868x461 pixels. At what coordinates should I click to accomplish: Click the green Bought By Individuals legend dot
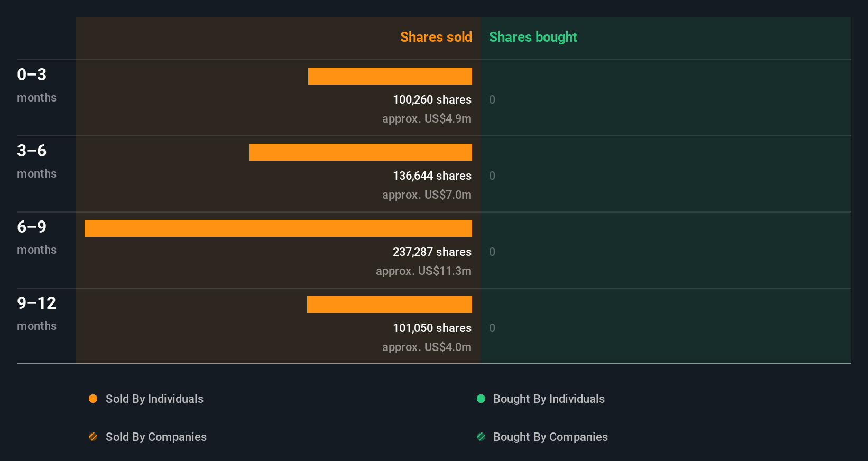click(x=481, y=399)
